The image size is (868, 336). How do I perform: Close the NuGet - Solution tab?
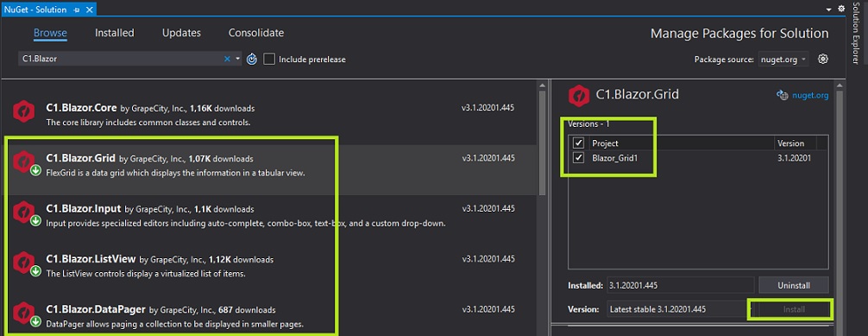89,10
